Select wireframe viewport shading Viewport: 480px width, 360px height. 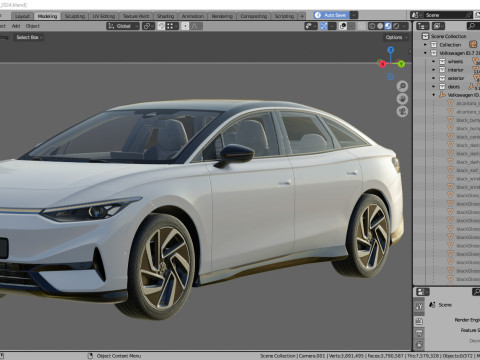point(372,26)
